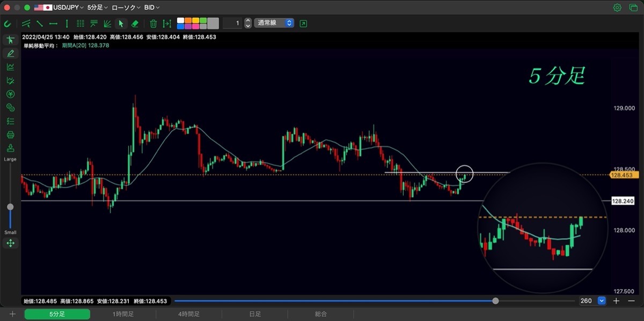Image resolution: width=644 pixels, height=321 pixels.
Task: Click the four-way move arrows icon
Action: coord(10,243)
